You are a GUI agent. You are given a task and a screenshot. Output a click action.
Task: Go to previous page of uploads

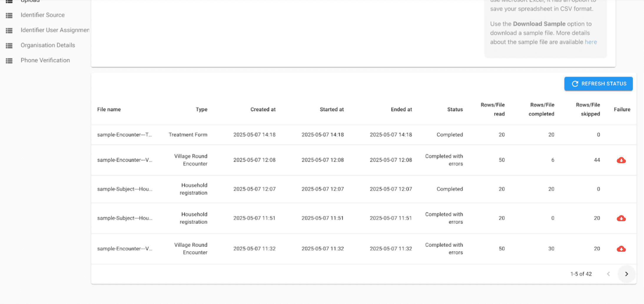pyautogui.click(x=608, y=274)
